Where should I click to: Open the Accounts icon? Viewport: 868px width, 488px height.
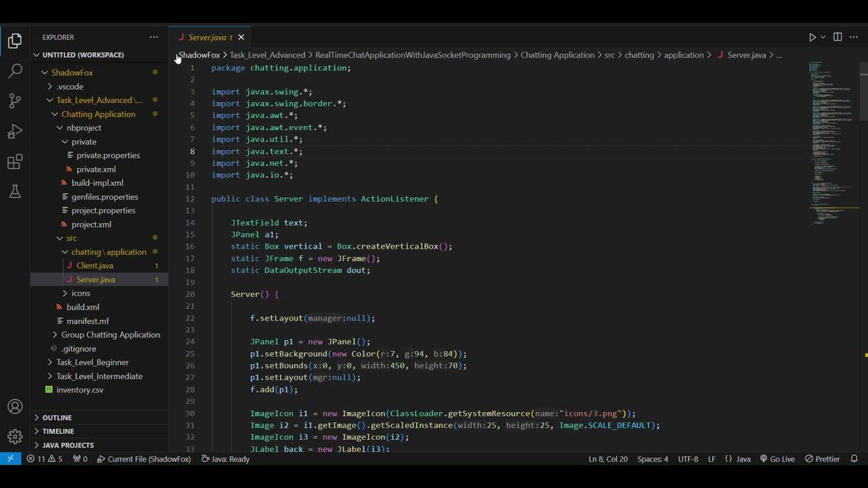[15, 407]
